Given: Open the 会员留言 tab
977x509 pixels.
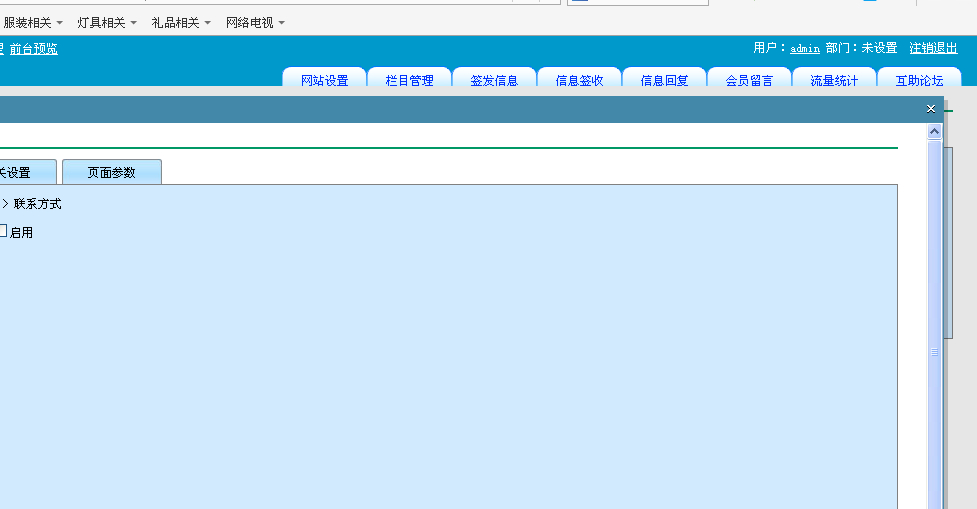Looking at the screenshot, I should (x=750, y=80).
